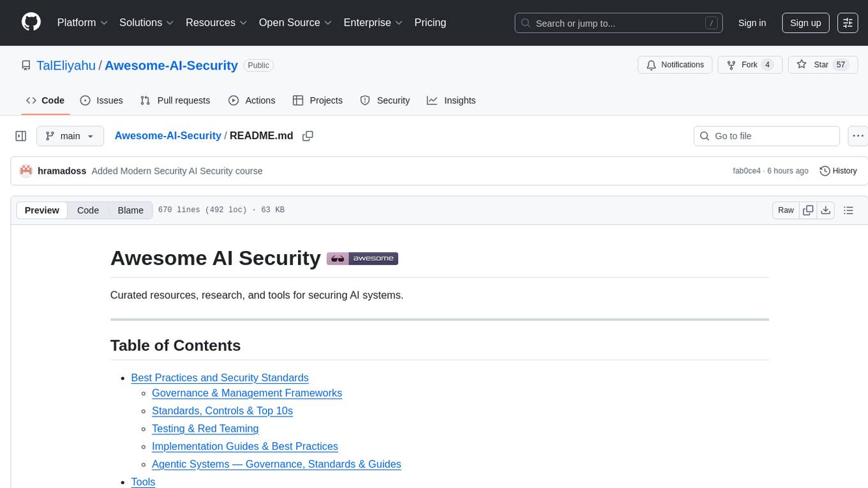Expand the Enterprise menu

[373, 22]
